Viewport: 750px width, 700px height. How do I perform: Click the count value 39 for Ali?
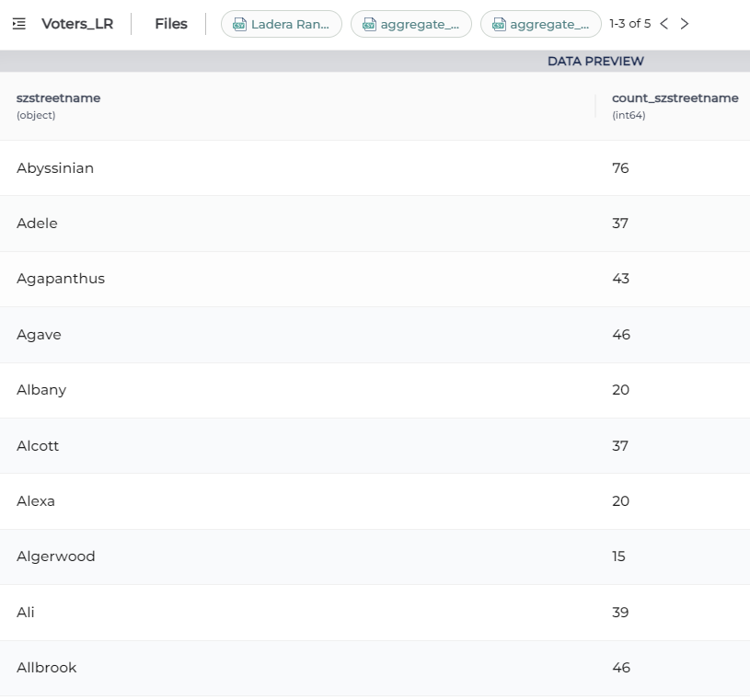click(620, 613)
